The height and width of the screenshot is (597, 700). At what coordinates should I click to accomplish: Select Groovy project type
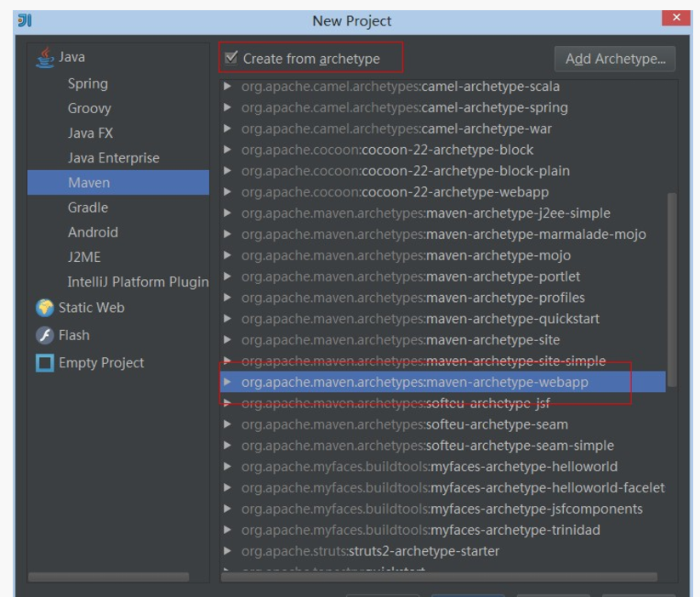pyautogui.click(x=89, y=109)
